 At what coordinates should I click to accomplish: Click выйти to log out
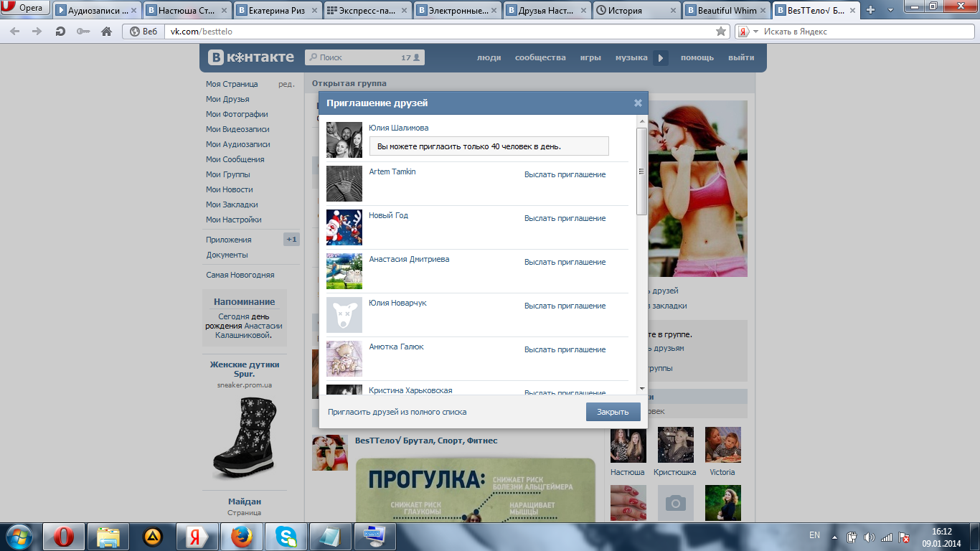741,57
